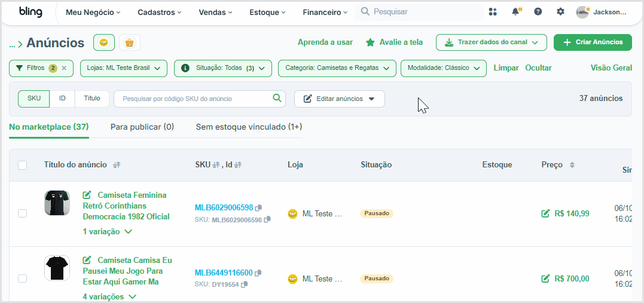Image resolution: width=644 pixels, height=303 pixels.
Task: Click black Gamer shirt product thumbnail
Action: (57, 268)
